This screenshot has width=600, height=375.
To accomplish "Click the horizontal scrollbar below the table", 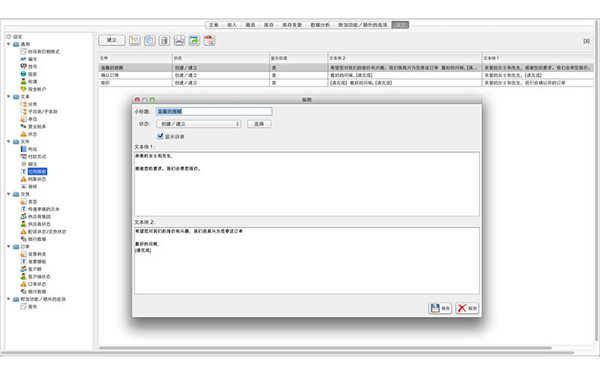I will [325, 348].
